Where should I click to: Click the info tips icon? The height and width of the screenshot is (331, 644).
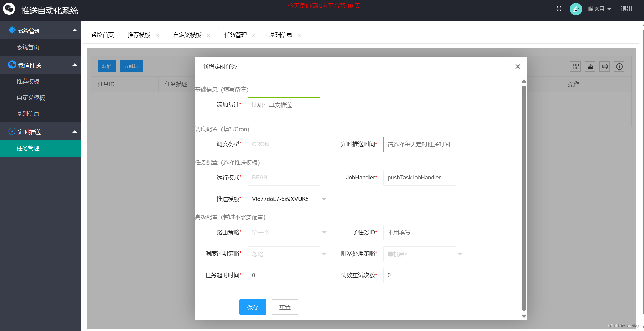pos(619,66)
